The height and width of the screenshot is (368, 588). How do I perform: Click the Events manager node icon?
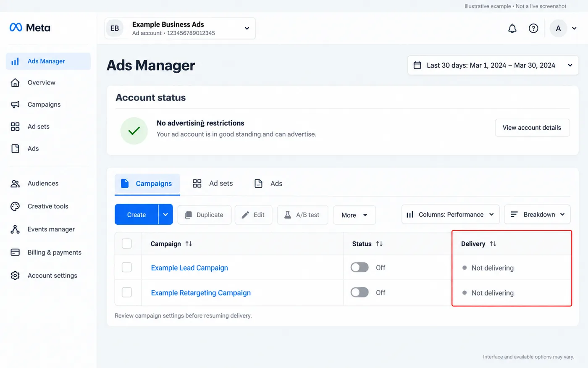pyautogui.click(x=15, y=229)
